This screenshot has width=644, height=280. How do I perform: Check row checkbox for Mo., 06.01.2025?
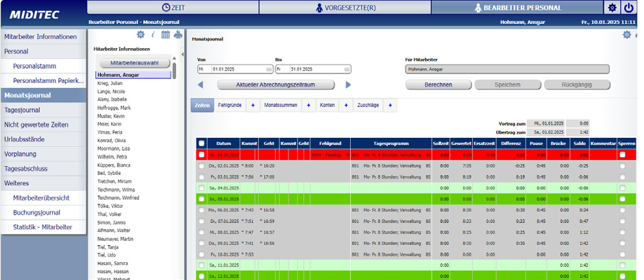[x=201, y=210]
